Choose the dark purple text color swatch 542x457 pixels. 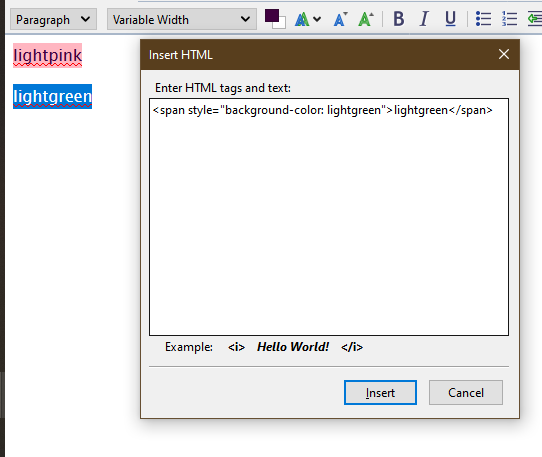coord(272,16)
